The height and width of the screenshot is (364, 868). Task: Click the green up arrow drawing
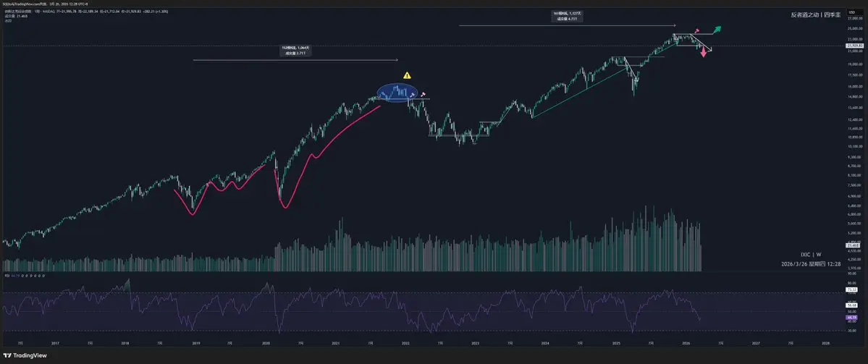click(716, 30)
